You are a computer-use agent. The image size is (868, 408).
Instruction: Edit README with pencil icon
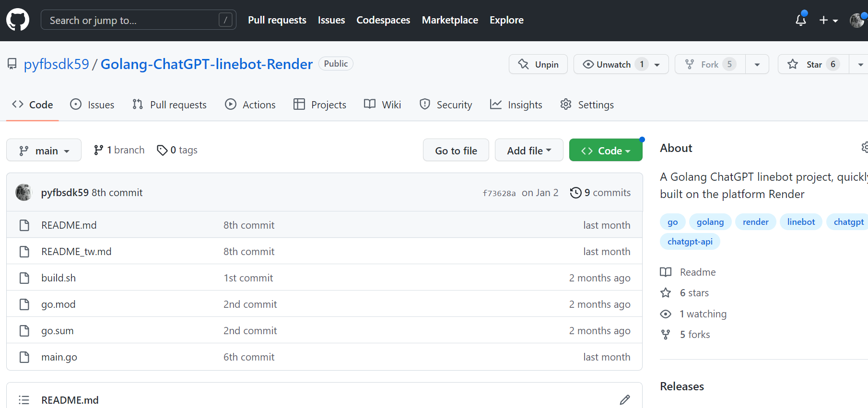(624, 399)
